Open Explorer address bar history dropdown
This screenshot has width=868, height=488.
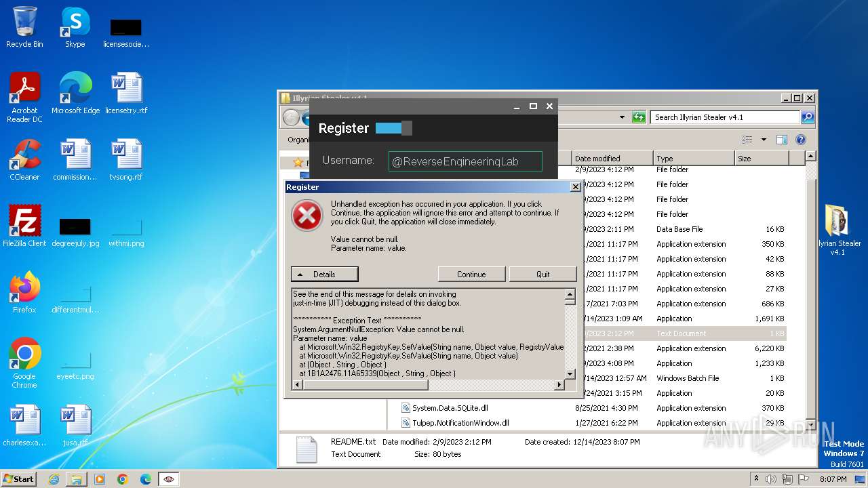[622, 117]
